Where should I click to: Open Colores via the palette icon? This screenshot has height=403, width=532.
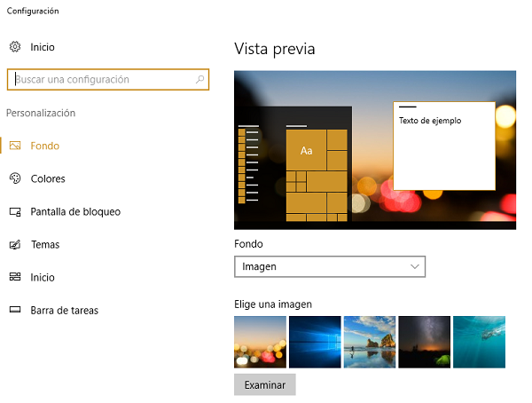[x=14, y=179]
